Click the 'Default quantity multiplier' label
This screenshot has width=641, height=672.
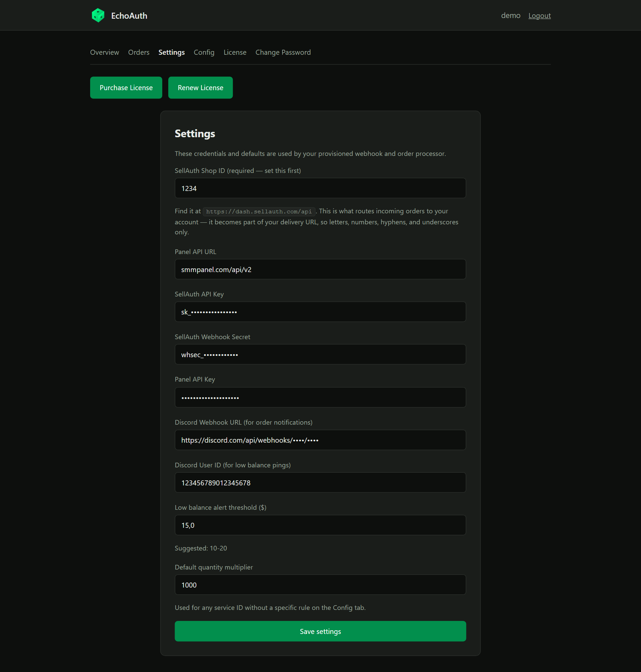point(214,567)
